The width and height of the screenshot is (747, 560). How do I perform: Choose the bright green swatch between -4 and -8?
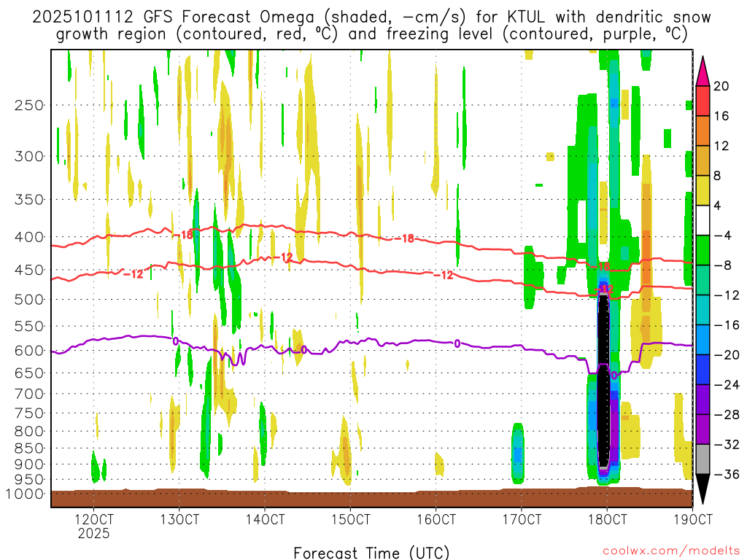(703, 250)
